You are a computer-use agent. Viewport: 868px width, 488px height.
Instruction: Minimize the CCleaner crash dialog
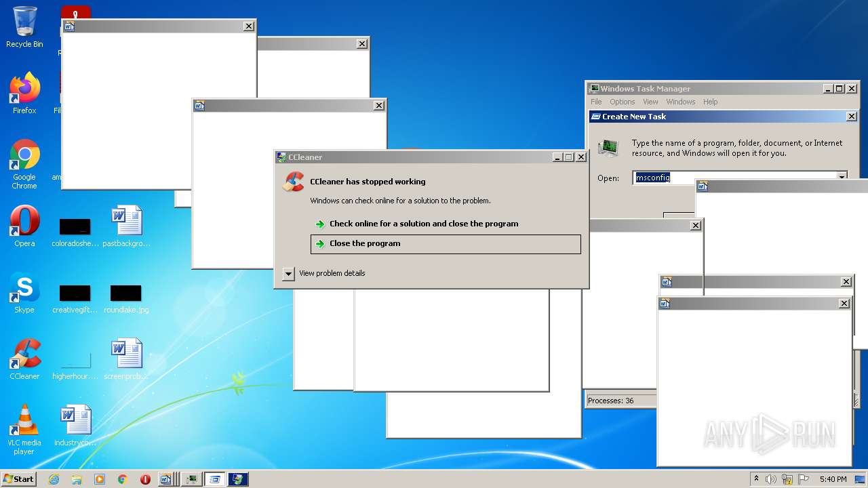[x=557, y=157]
